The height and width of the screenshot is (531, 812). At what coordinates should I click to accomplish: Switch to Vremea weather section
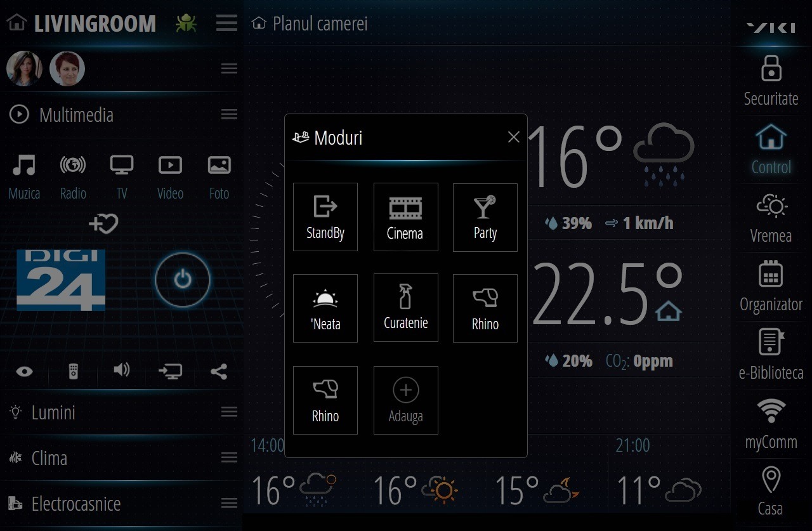pyautogui.click(x=771, y=218)
